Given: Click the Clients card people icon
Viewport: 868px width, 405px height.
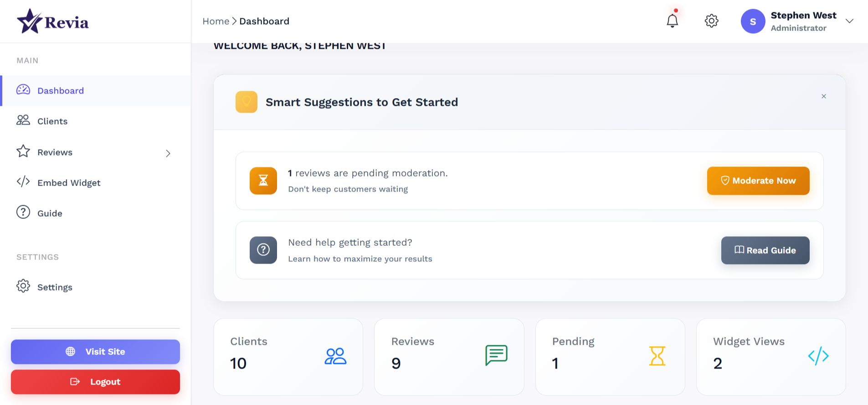Looking at the screenshot, I should point(335,356).
